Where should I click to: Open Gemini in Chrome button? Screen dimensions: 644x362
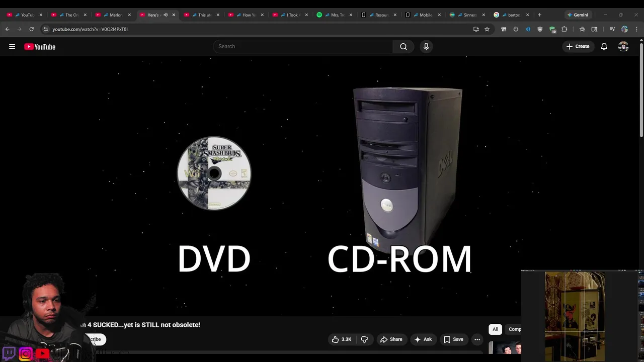(578, 15)
